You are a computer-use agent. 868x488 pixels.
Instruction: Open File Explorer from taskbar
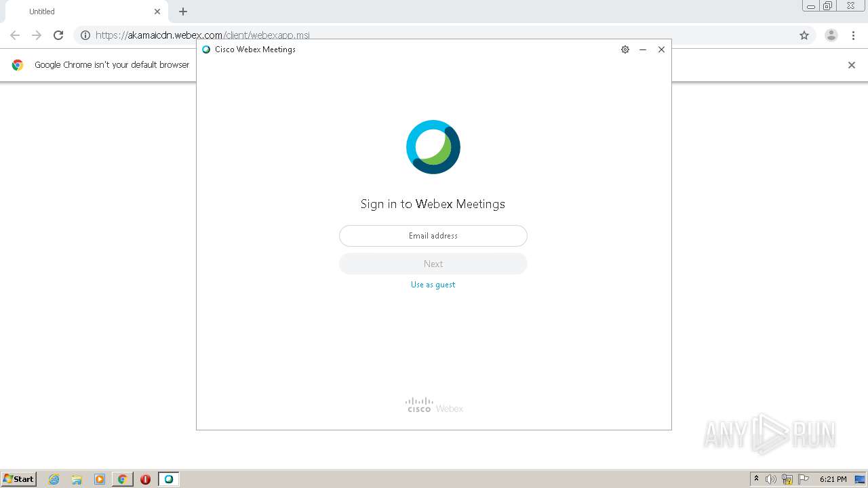click(77, 479)
